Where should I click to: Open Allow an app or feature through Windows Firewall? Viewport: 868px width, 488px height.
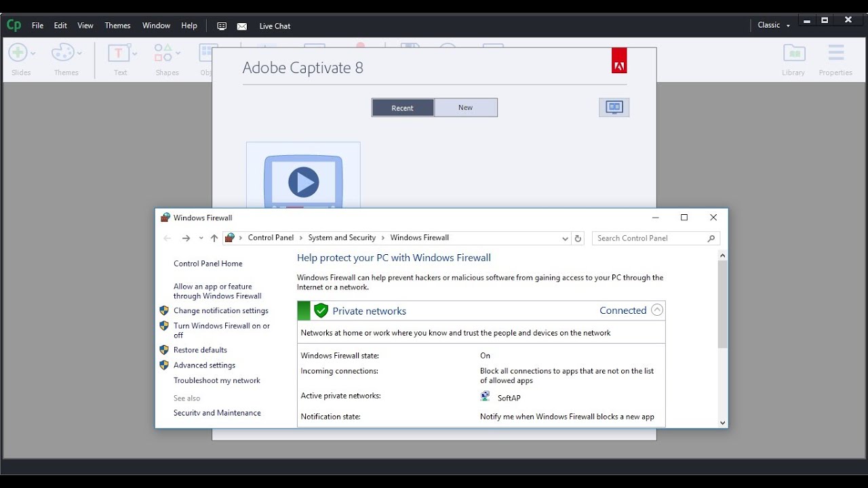coord(217,291)
